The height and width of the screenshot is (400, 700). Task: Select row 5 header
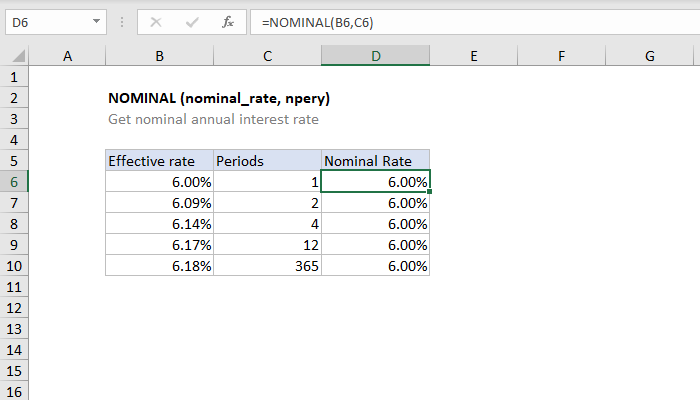pos(14,161)
